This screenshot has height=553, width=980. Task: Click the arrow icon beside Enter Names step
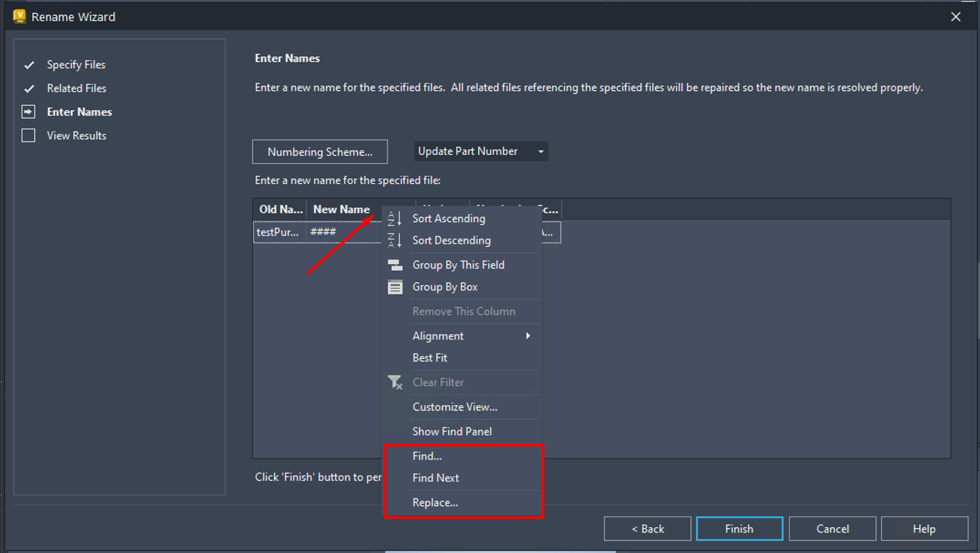click(x=28, y=111)
